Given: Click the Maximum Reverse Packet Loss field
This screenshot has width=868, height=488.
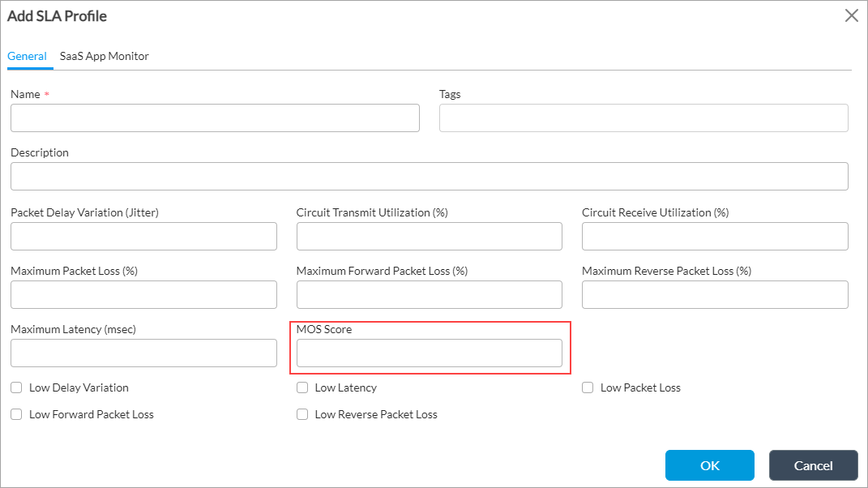Looking at the screenshot, I should click(x=715, y=294).
